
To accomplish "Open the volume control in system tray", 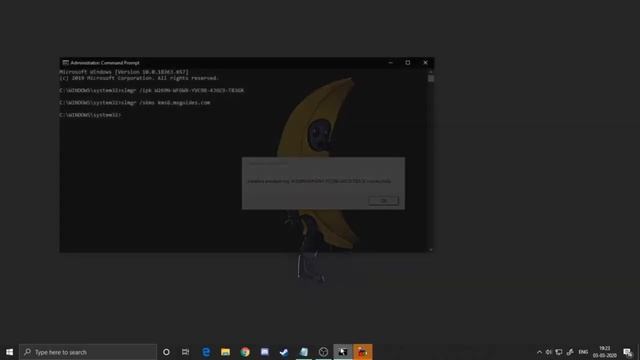I will coord(549,352).
